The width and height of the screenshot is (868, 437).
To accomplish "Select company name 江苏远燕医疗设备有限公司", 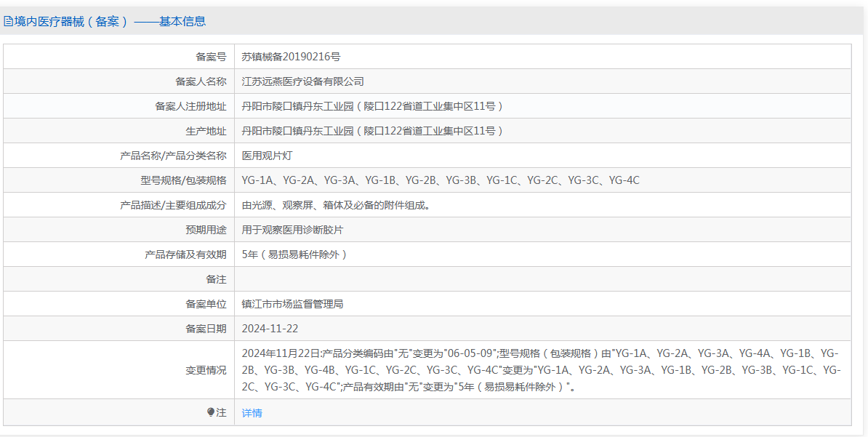I will click(x=303, y=81).
